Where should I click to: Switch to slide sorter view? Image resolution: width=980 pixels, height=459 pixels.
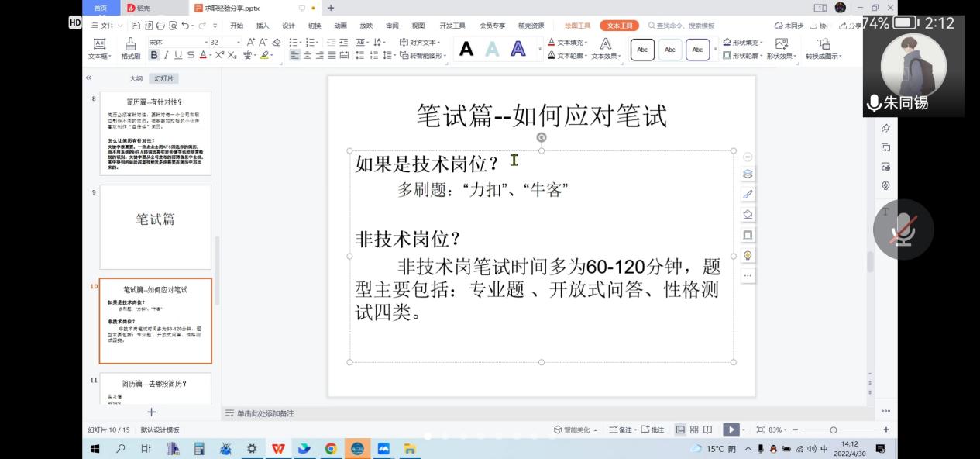694,430
